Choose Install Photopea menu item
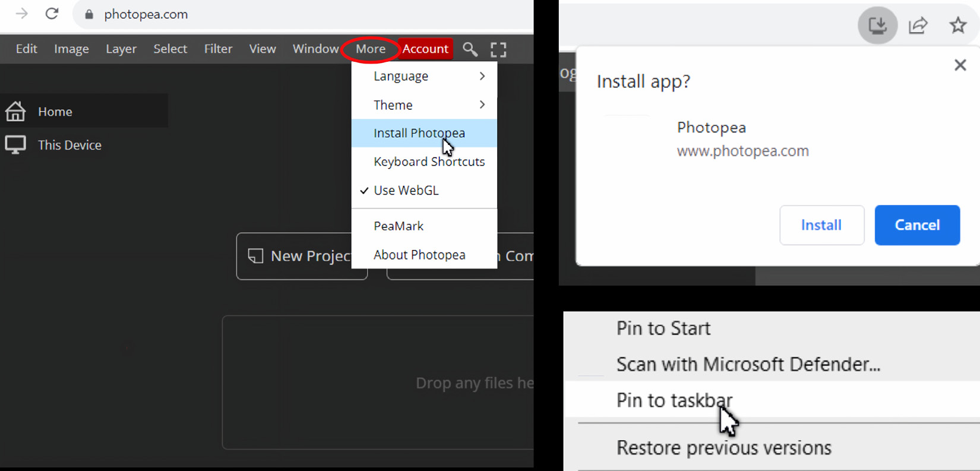The width and height of the screenshot is (980, 471). tap(424, 133)
